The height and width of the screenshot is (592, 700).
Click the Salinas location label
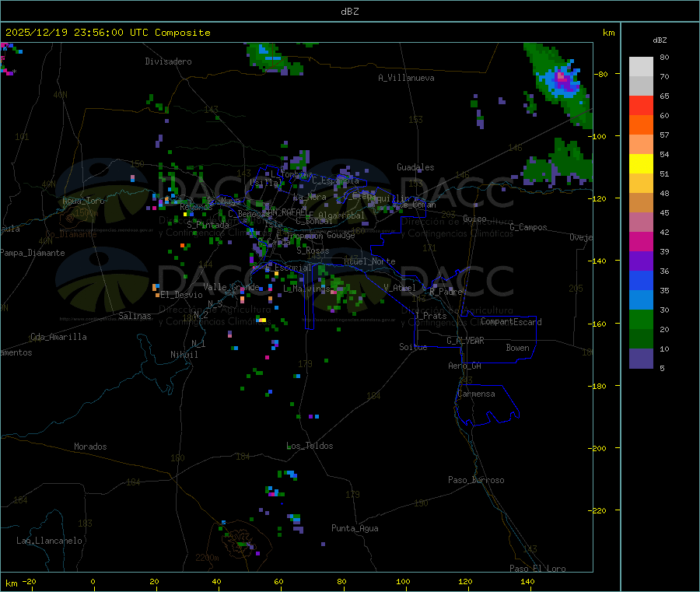(x=135, y=316)
